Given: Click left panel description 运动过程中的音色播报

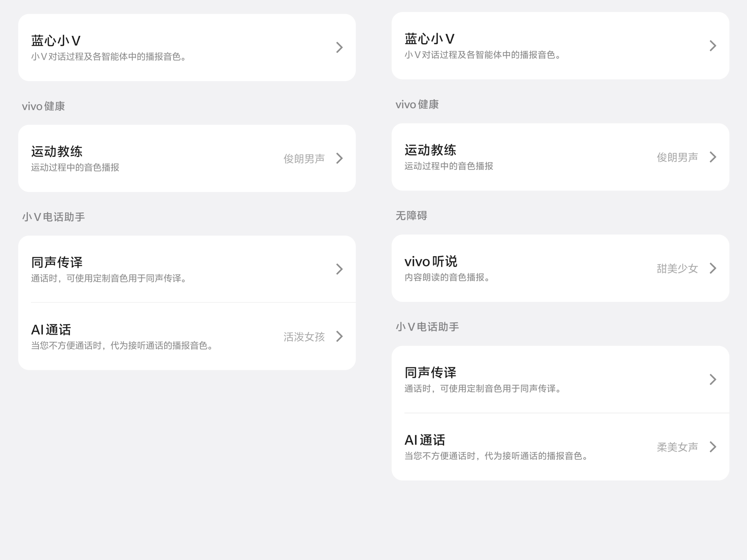Looking at the screenshot, I should tap(75, 167).
